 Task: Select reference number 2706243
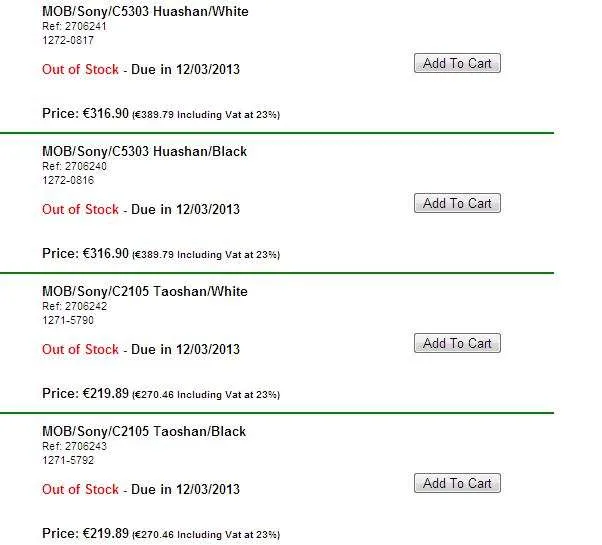(85, 447)
